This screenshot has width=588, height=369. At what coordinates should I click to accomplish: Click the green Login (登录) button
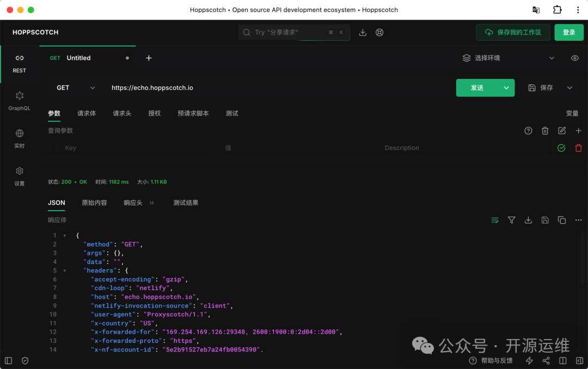coord(569,33)
